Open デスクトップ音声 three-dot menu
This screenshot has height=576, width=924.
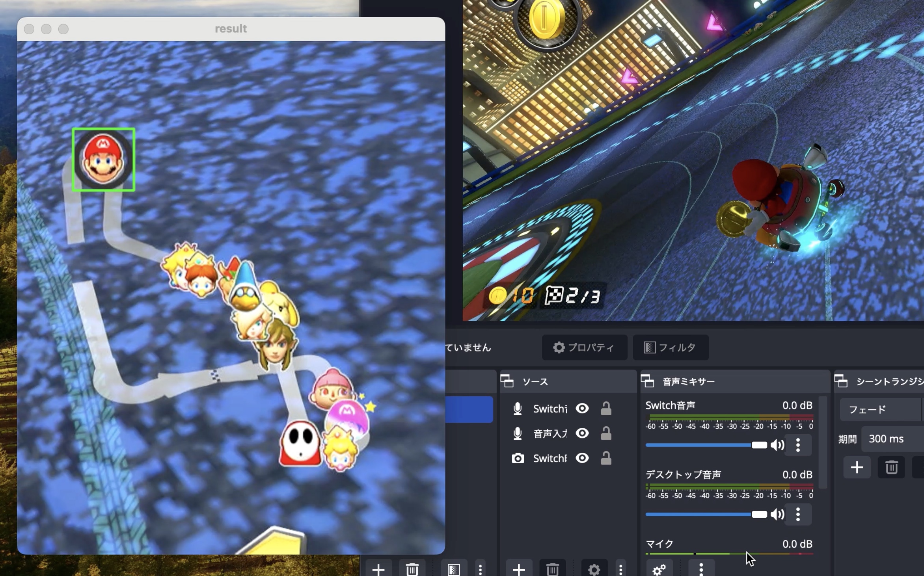point(798,514)
